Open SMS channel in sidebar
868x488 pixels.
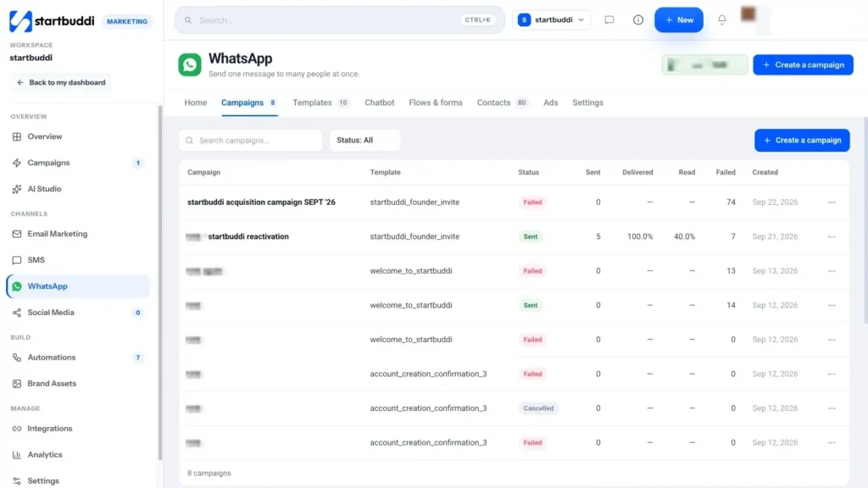coord(78,260)
